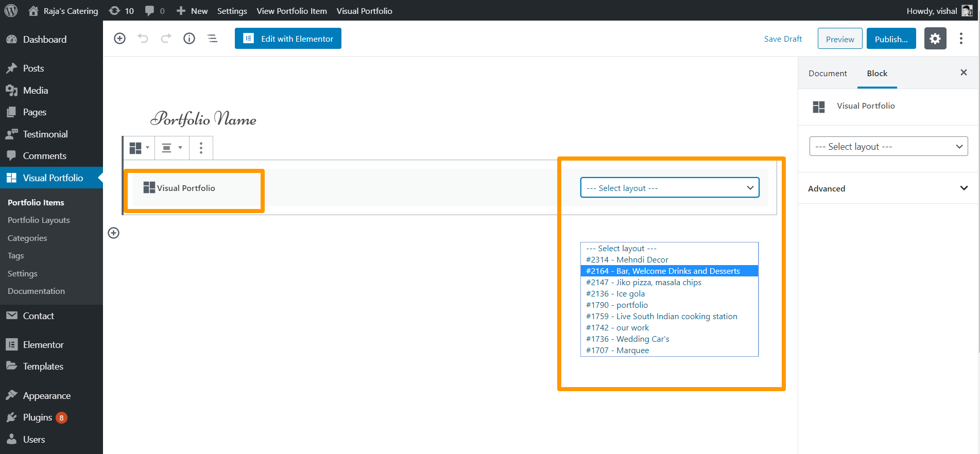Open block more options dots
980x454 pixels.
coord(201,148)
